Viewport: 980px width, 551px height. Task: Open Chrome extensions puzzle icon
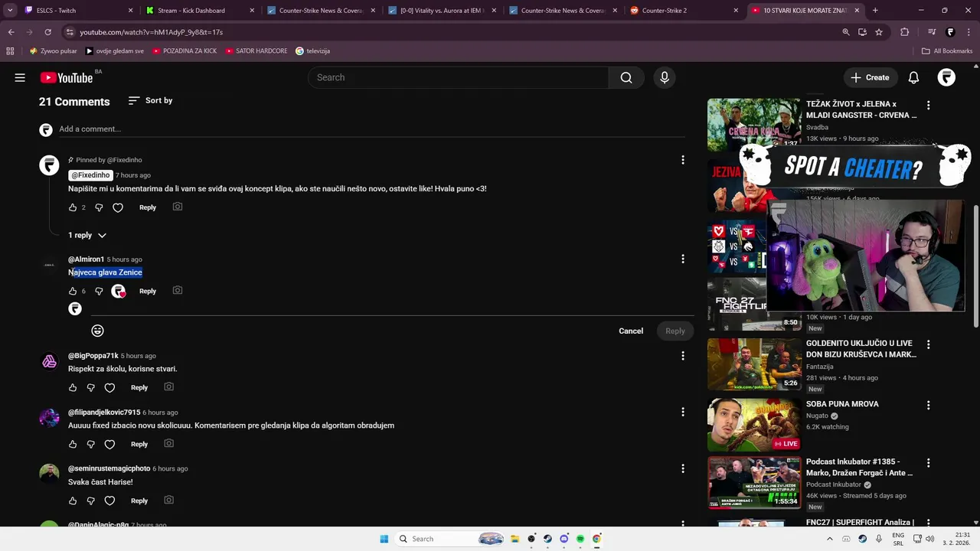click(904, 32)
